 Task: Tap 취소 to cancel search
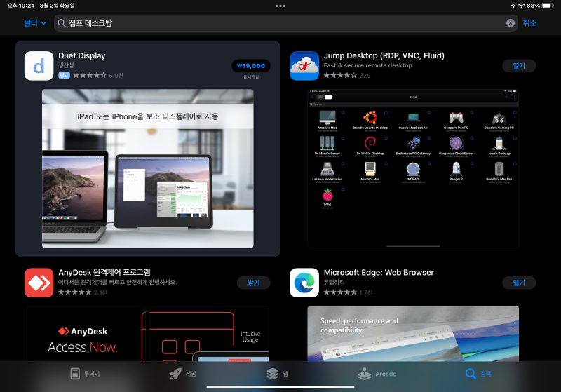coord(529,23)
